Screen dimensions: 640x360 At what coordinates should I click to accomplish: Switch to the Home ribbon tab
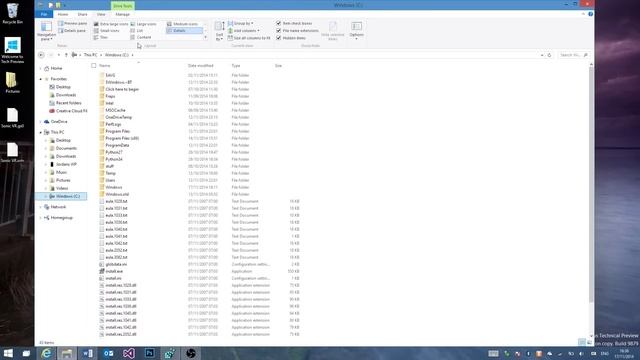[62, 14]
